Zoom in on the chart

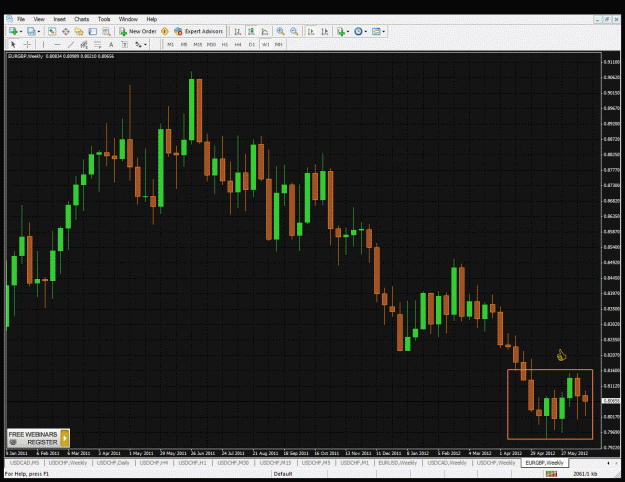pos(281,31)
